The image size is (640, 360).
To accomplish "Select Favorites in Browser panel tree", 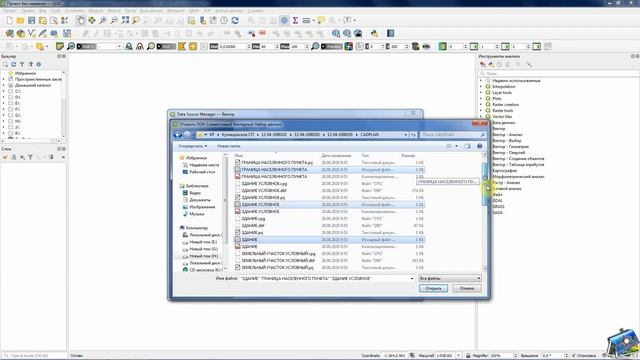I will tap(25, 73).
